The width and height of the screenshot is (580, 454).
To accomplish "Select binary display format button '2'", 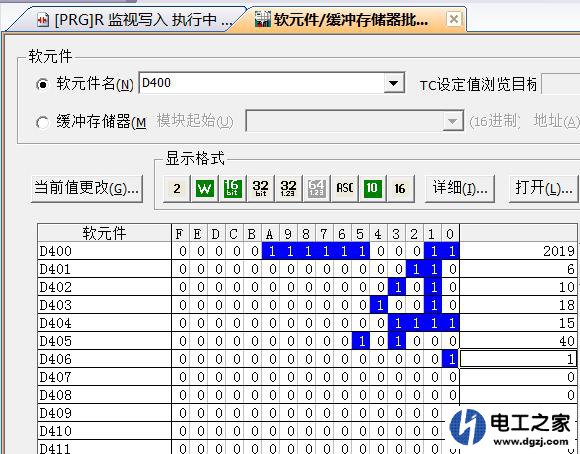I will pos(177,188).
